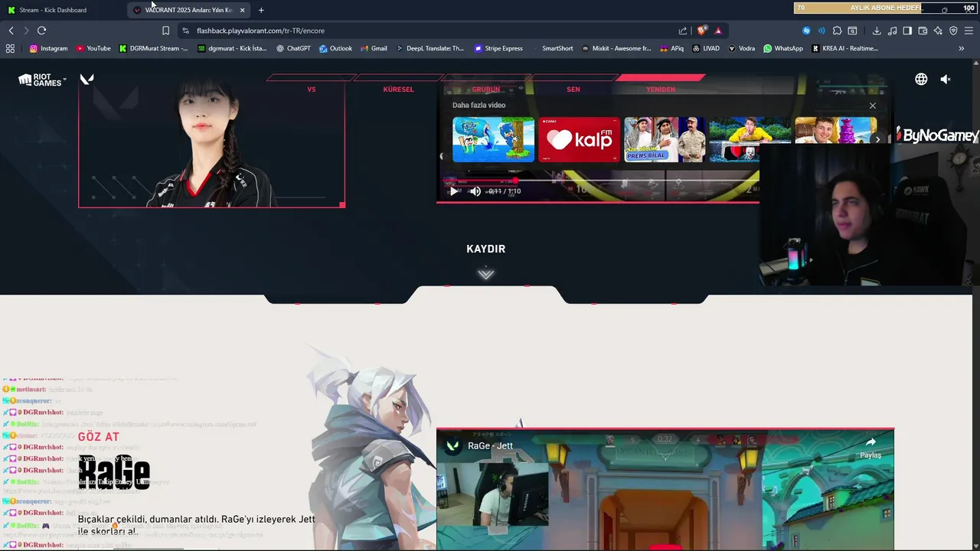Close the Daha fazla video overlay
The width and height of the screenshot is (980, 551).
point(872,106)
